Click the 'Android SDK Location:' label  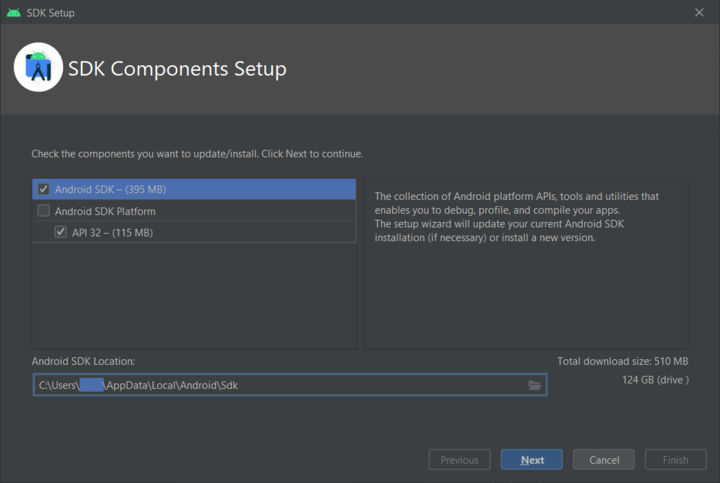(83, 361)
